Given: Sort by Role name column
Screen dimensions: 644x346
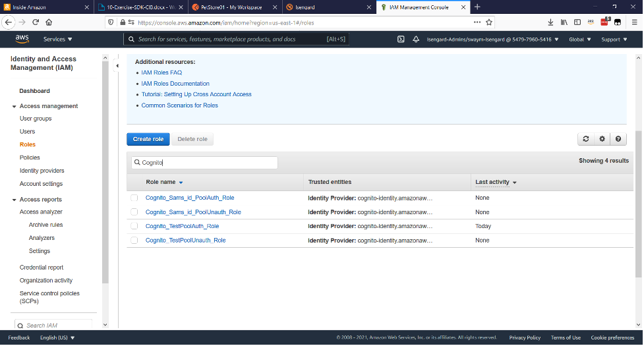Looking at the screenshot, I should click(164, 183).
